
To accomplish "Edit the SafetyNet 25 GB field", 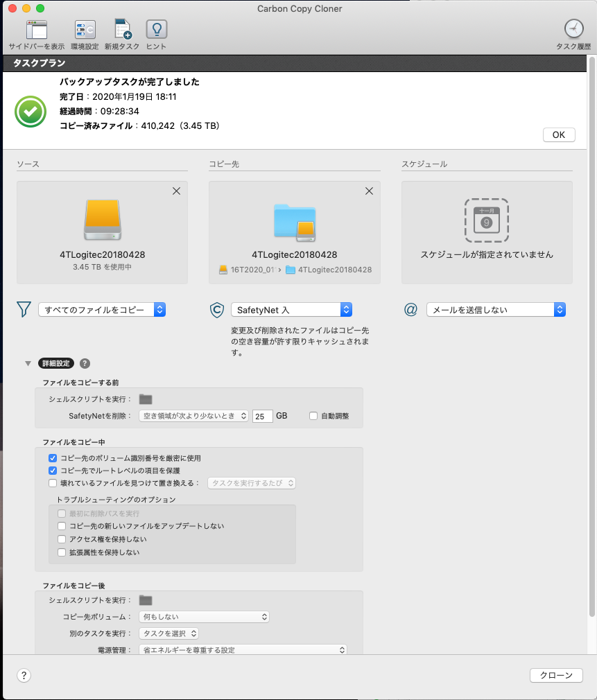I will [263, 416].
